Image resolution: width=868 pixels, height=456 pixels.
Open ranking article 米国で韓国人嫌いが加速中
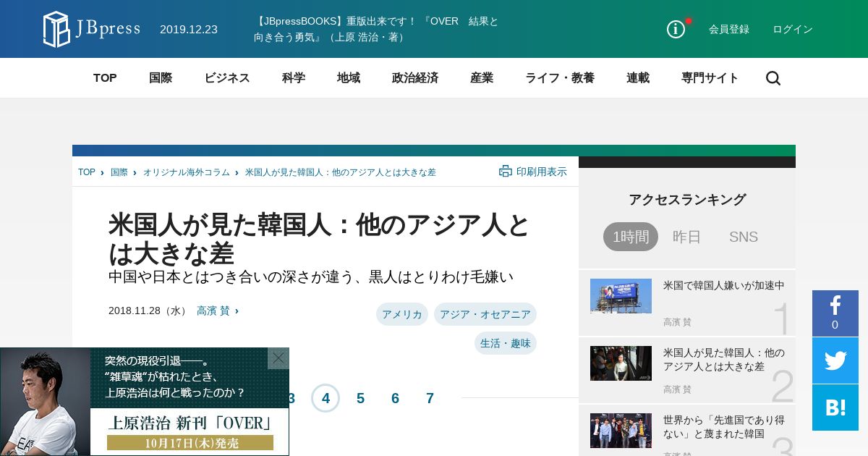(724, 286)
